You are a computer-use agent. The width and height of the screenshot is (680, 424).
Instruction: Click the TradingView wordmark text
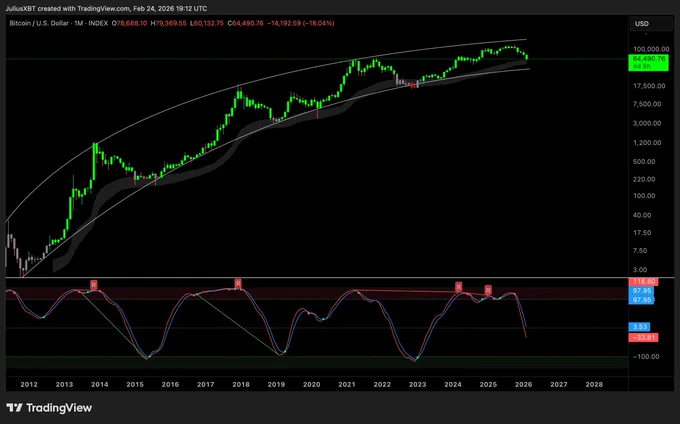59,408
